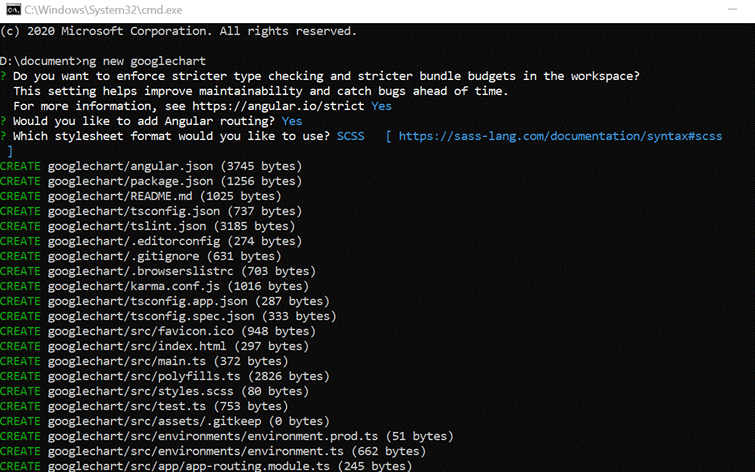755x472 pixels.
Task: Click the googlechart/README.md line
Action: [141, 196]
